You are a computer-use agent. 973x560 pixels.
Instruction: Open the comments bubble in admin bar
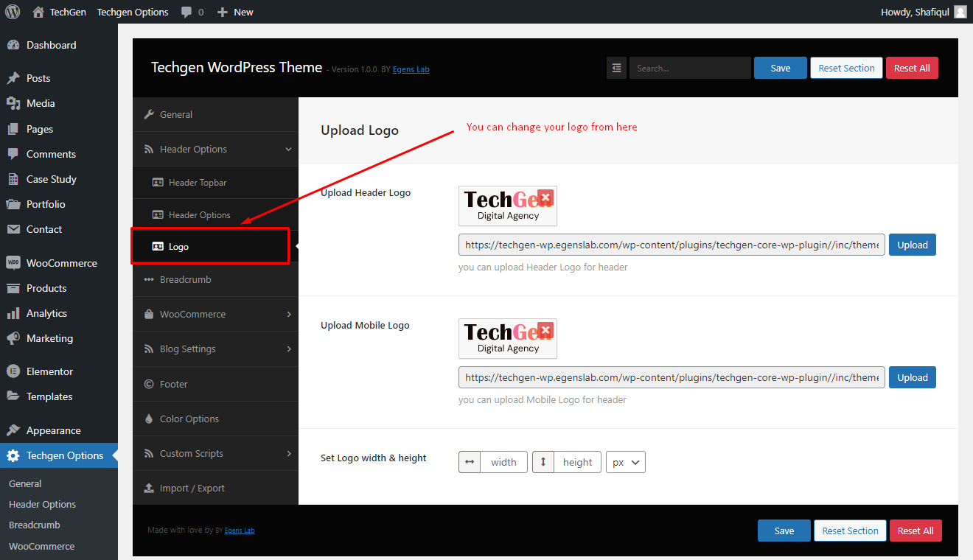(x=186, y=12)
